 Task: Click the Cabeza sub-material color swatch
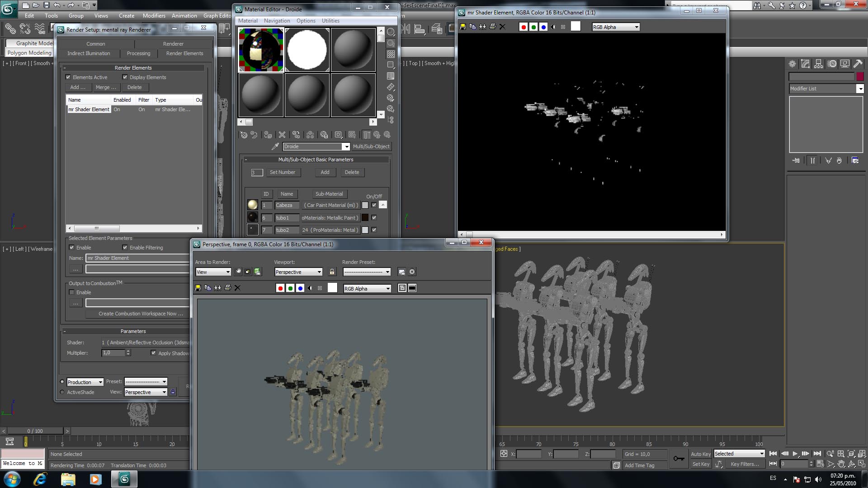[365, 205]
